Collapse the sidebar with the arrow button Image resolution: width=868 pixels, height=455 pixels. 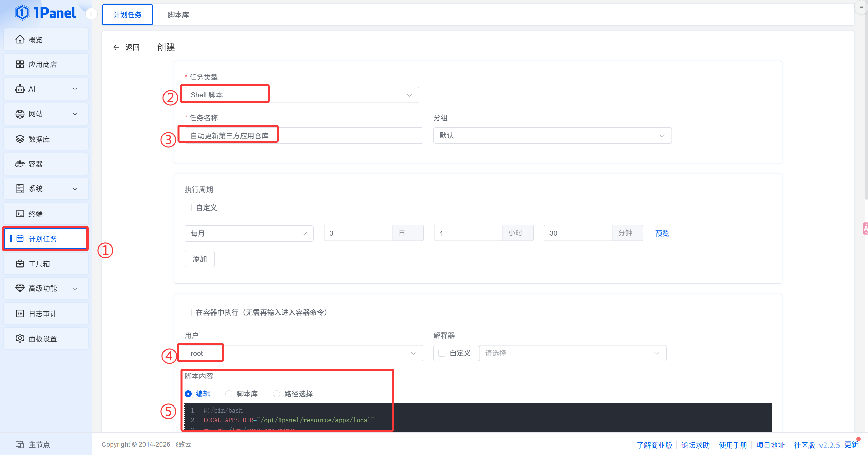pyautogui.click(x=91, y=14)
